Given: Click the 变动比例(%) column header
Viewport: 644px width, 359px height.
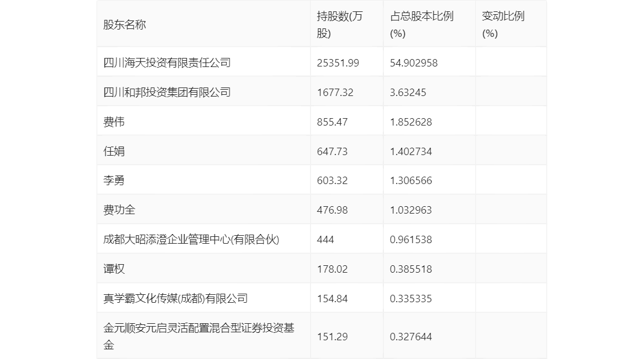Looking at the screenshot, I should [503, 24].
